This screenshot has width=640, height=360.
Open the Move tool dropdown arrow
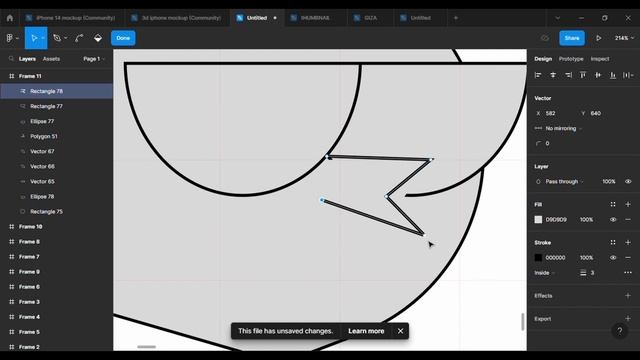(43, 38)
